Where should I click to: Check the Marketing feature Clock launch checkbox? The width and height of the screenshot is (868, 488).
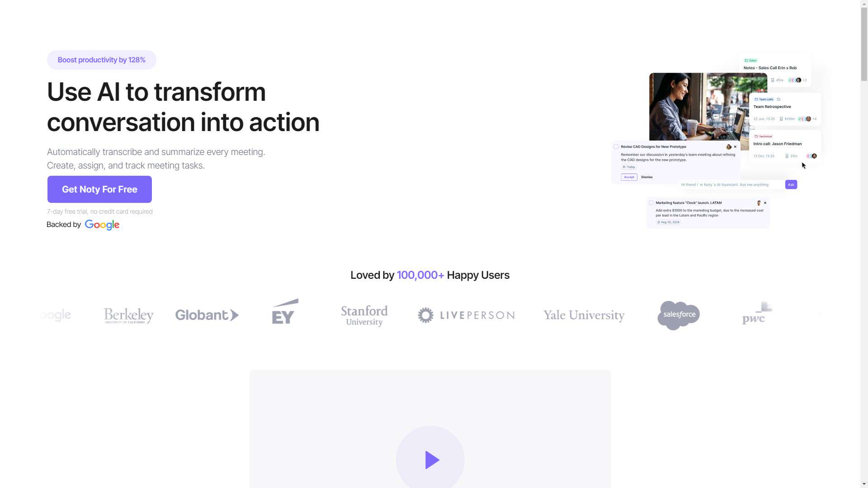click(651, 203)
